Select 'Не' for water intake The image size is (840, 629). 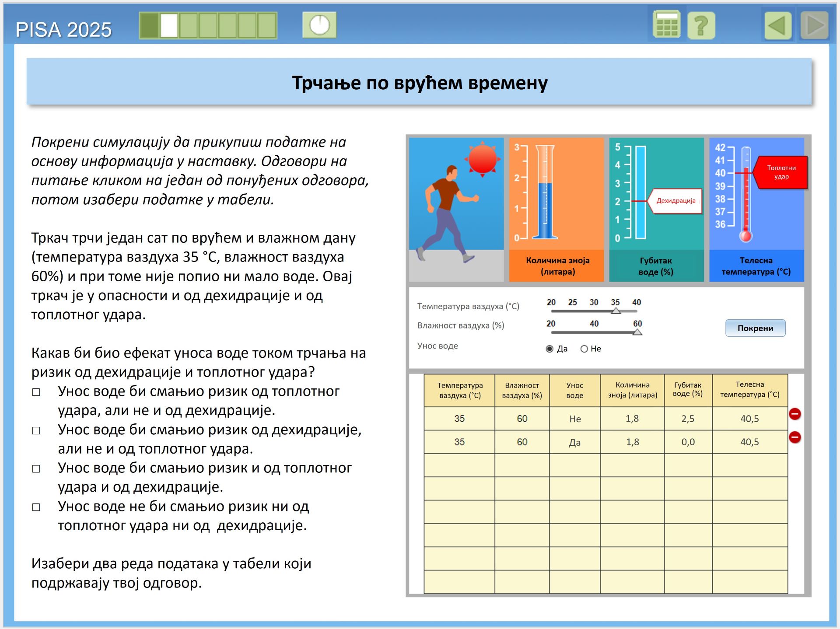point(584,349)
